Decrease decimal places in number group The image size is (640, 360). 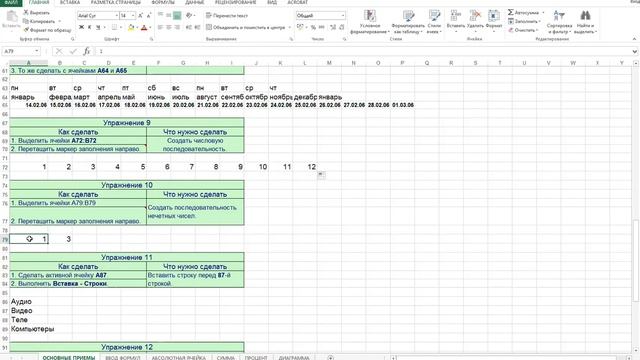tap(341, 27)
